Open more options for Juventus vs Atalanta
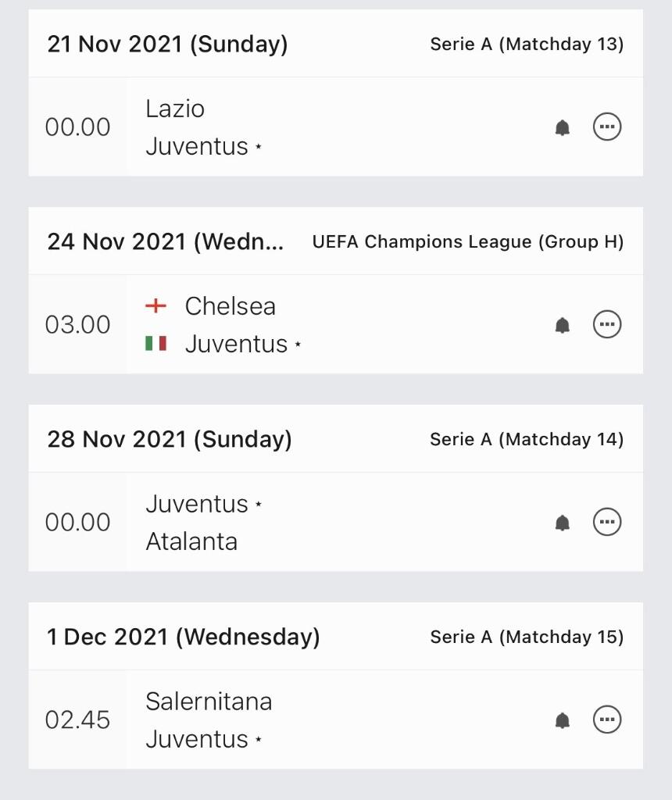The image size is (672, 800). click(x=607, y=522)
